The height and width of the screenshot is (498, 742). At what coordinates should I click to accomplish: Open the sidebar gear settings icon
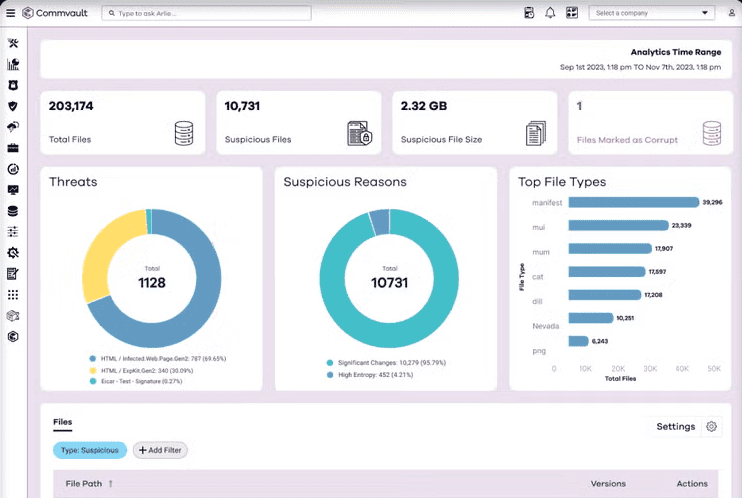coord(13,253)
